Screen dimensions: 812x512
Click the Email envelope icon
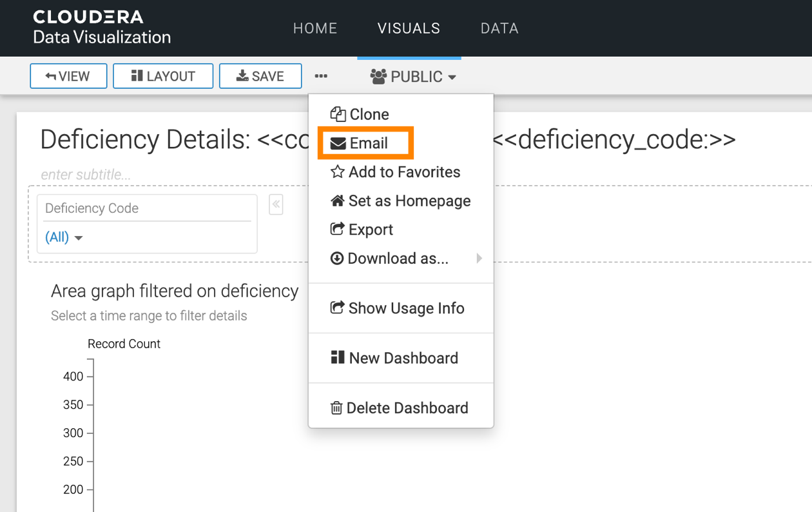click(338, 143)
